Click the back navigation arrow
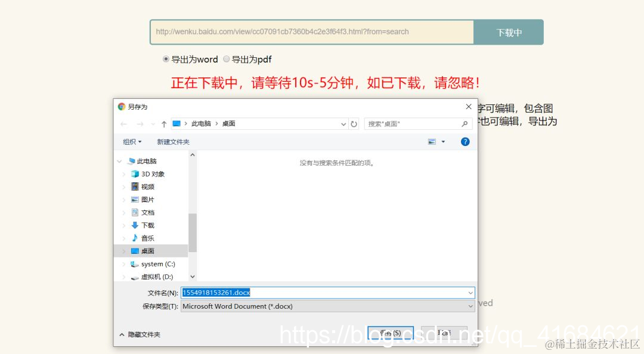This screenshot has width=644, height=354. click(x=123, y=123)
